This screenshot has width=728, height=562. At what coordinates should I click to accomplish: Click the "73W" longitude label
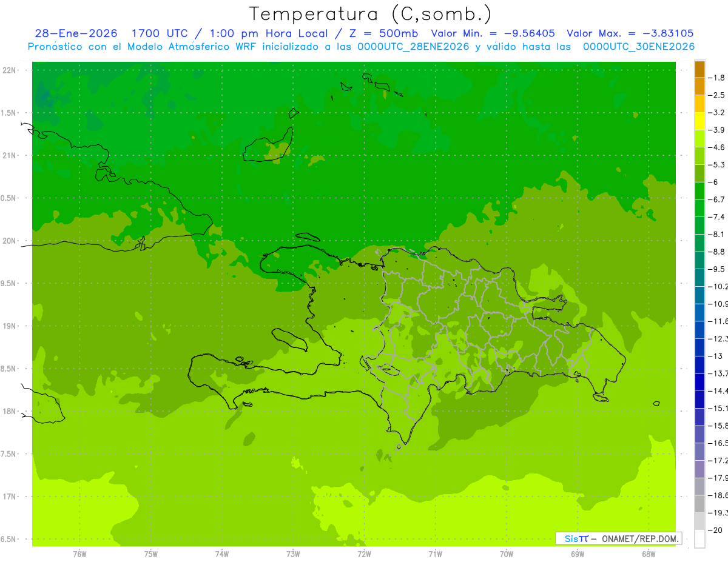(x=293, y=554)
